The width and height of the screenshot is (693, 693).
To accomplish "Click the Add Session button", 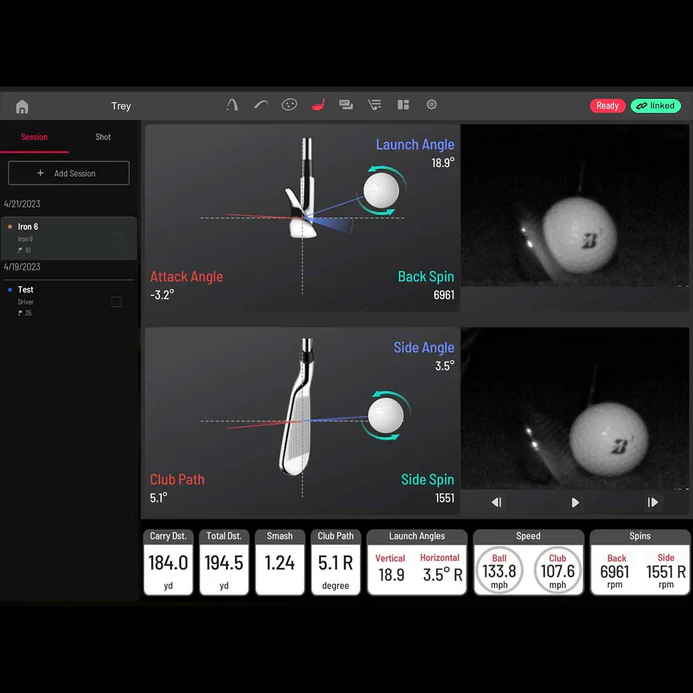I will pyautogui.click(x=69, y=173).
